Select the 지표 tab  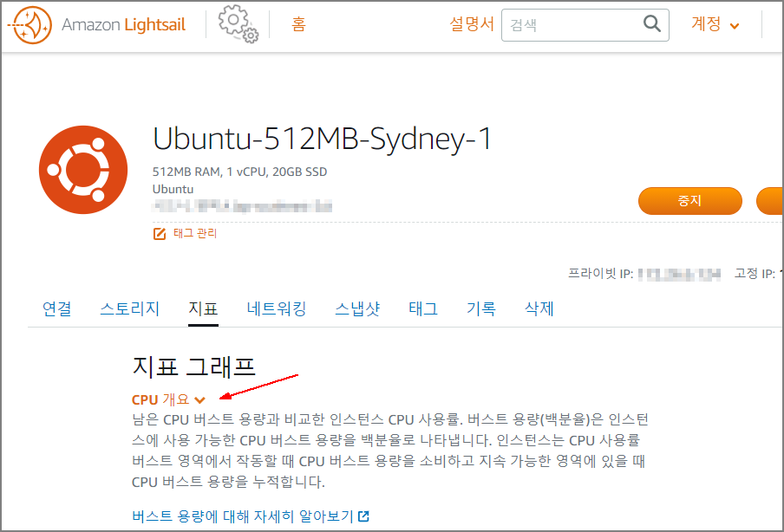tap(203, 308)
